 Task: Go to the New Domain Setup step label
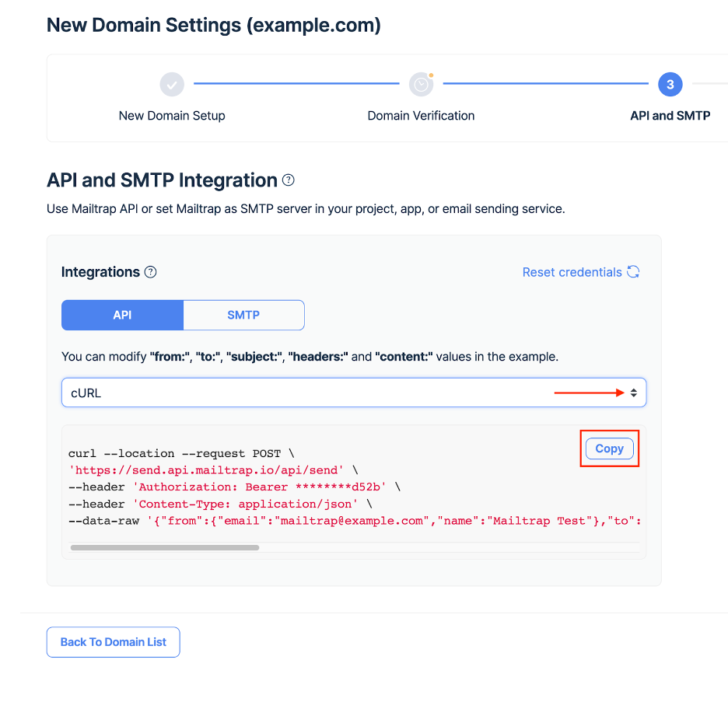[172, 116]
